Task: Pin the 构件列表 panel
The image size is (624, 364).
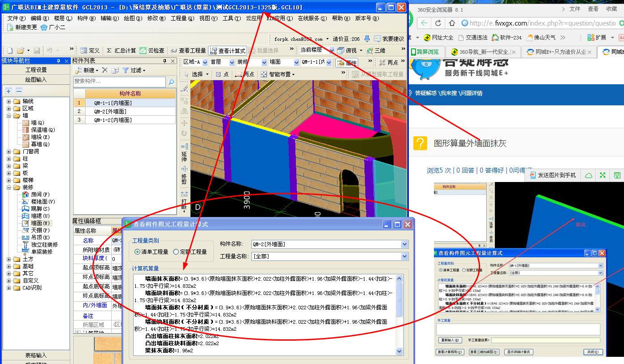Action: click(x=165, y=61)
